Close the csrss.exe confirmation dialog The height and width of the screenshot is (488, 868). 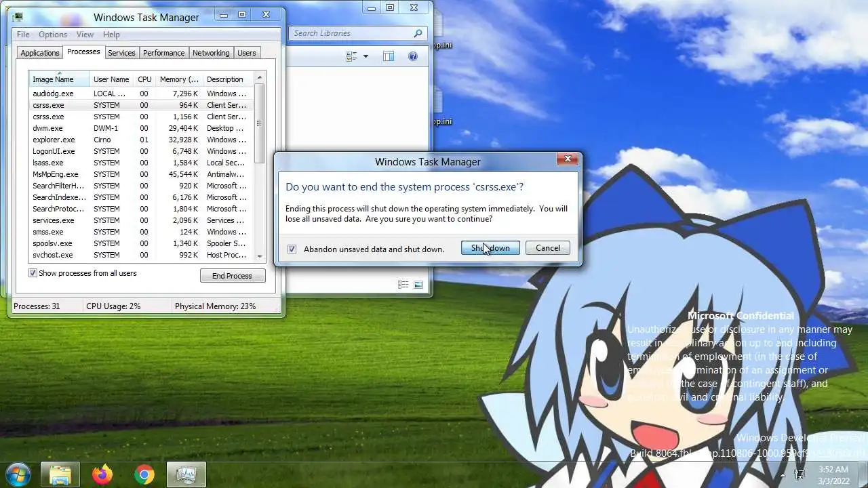pos(568,159)
